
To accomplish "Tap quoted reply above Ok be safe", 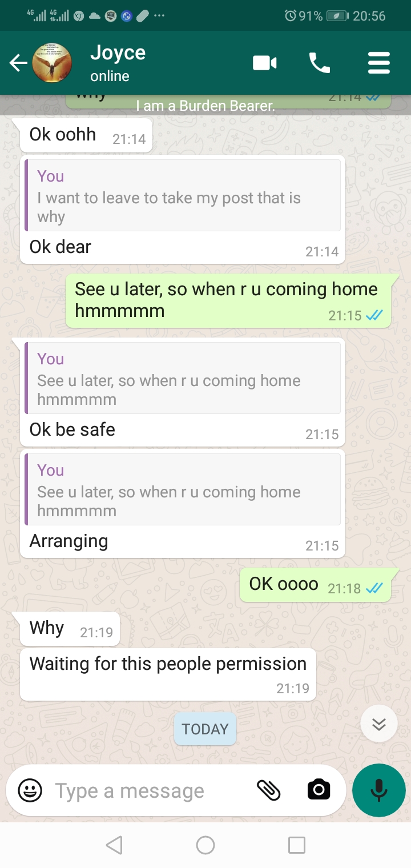I will click(183, 378).
